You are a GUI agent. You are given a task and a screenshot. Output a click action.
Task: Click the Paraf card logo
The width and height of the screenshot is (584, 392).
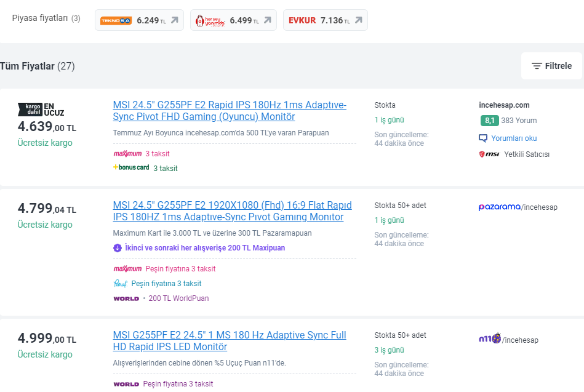(x=120, y=284)
